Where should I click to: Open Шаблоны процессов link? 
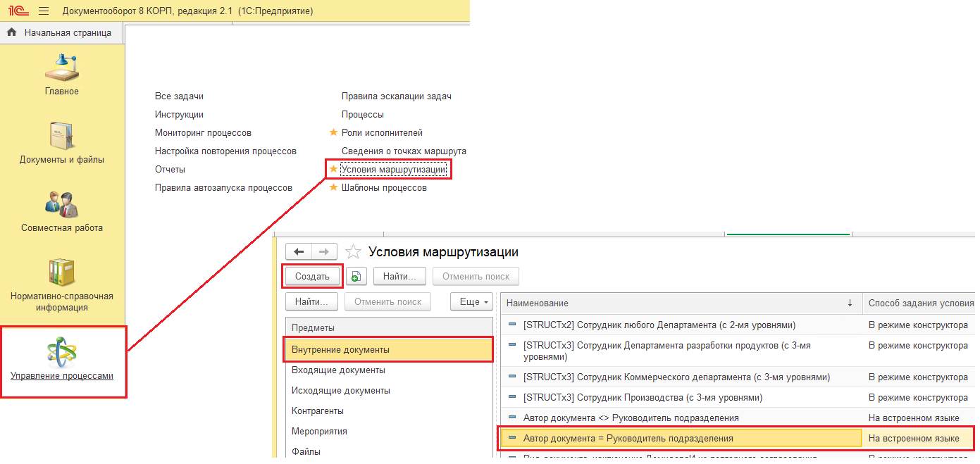(384, 187)
